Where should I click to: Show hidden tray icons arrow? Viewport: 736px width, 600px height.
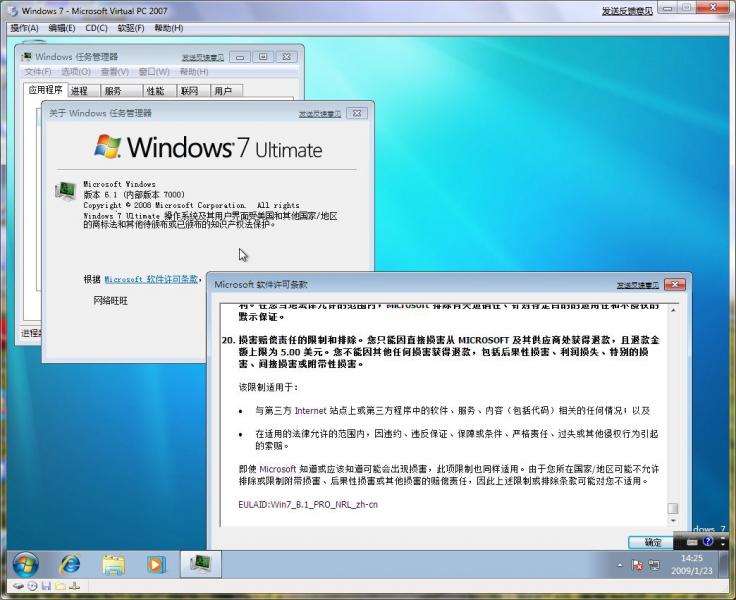pyautogui.click(x=620, y=566)
